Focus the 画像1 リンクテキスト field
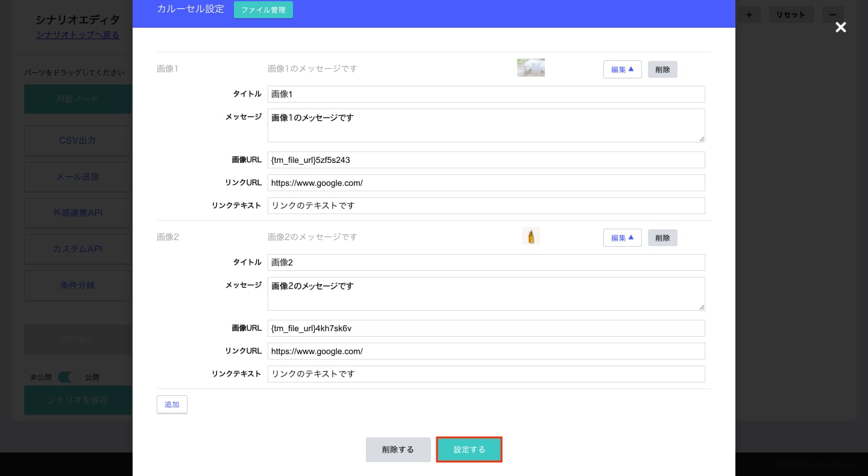Image resolution: width=868 pixels, height=476 pixels. click(486, 206)
